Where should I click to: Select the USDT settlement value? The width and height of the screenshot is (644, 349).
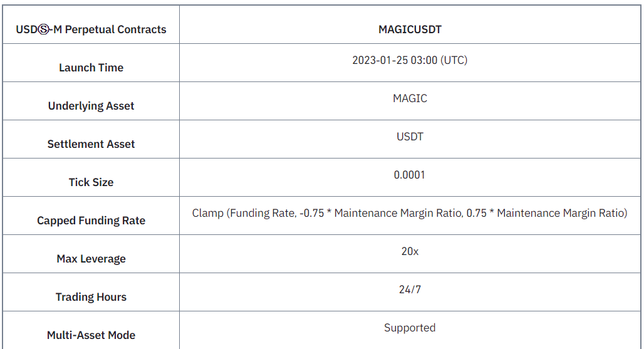410,137
